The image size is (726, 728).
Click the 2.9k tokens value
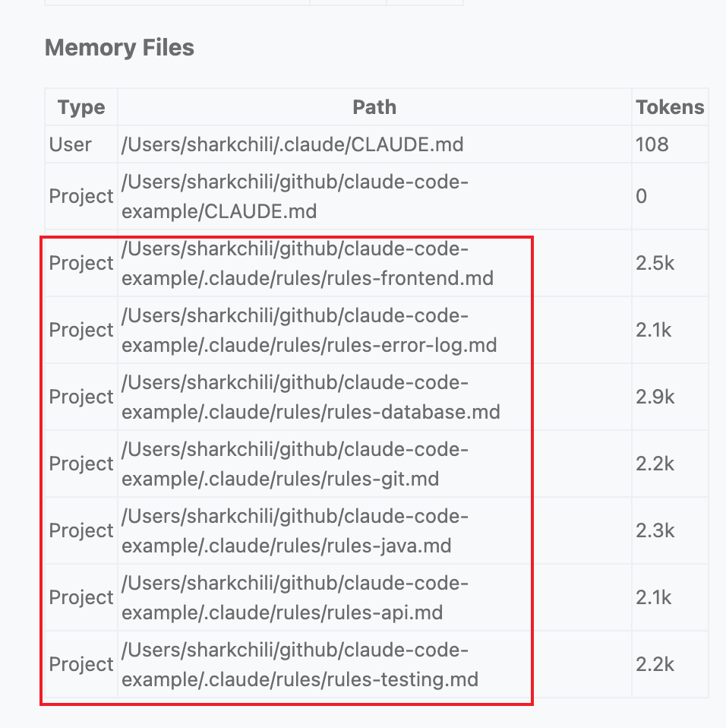[x=655, y=397]
